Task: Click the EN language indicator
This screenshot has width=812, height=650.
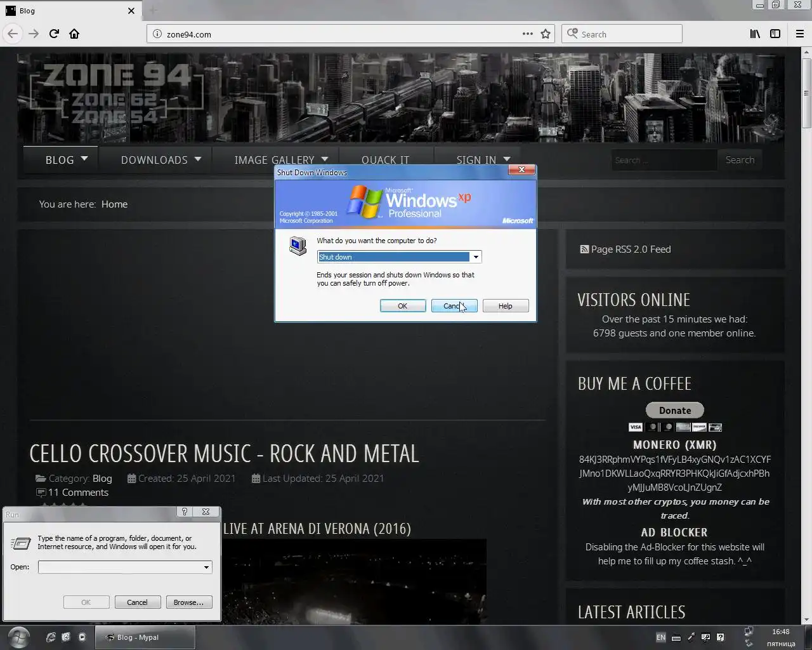Action: pos(660,637)
